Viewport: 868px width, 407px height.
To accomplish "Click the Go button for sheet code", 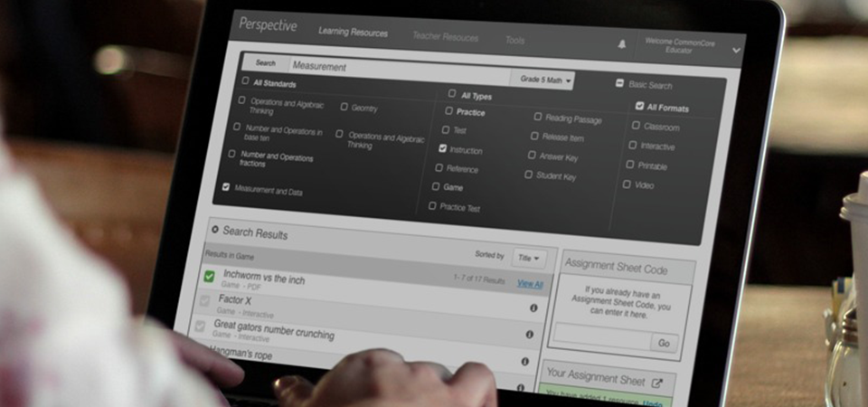I will tap(665, 344).
